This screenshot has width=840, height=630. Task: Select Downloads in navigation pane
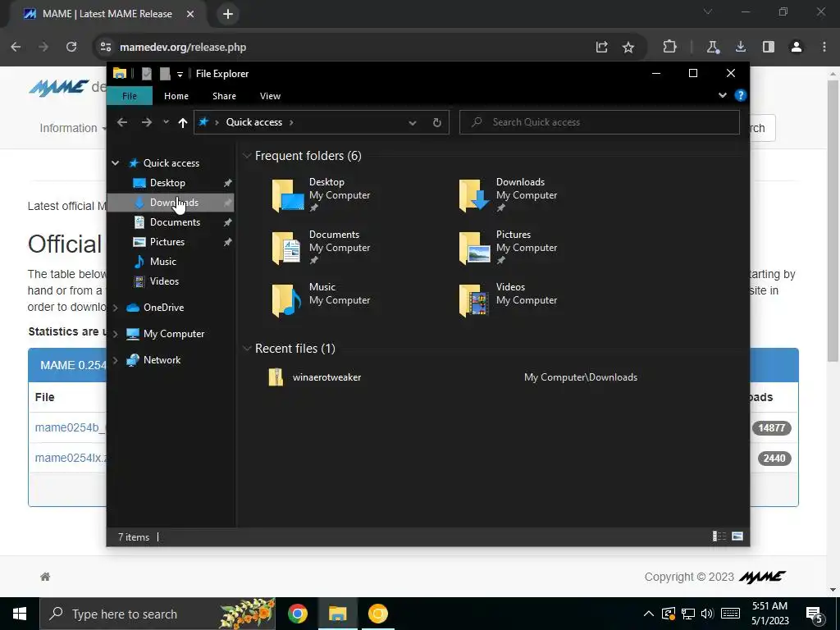point(174,203)
